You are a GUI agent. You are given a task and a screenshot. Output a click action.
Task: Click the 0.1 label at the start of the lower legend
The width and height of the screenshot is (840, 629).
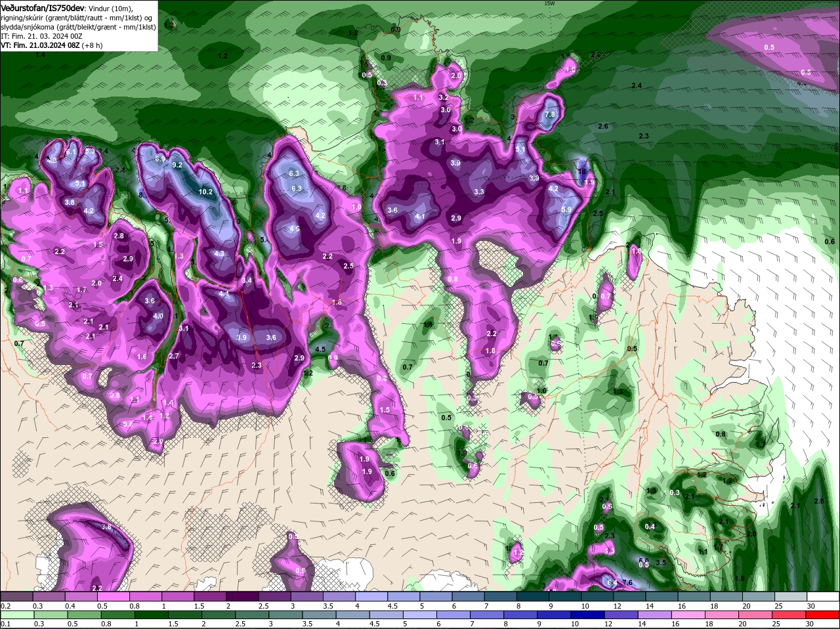click(x=6, y=624)
